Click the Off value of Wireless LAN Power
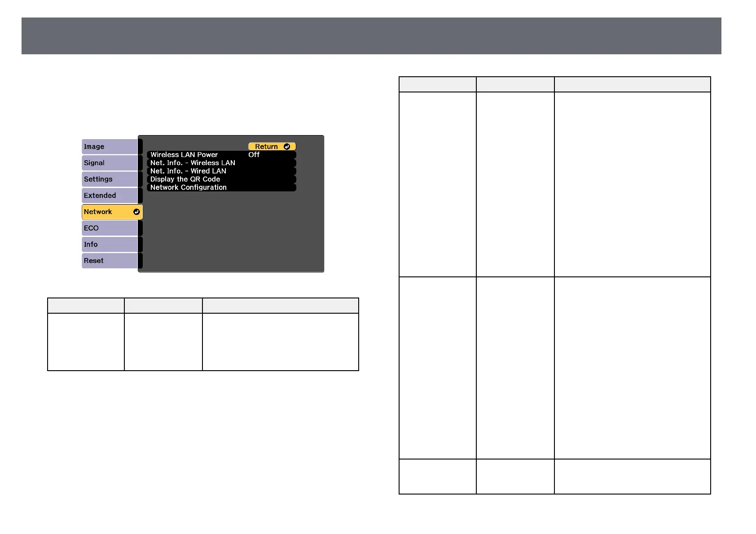Screen dimensions: 756x534 [254, 155]
